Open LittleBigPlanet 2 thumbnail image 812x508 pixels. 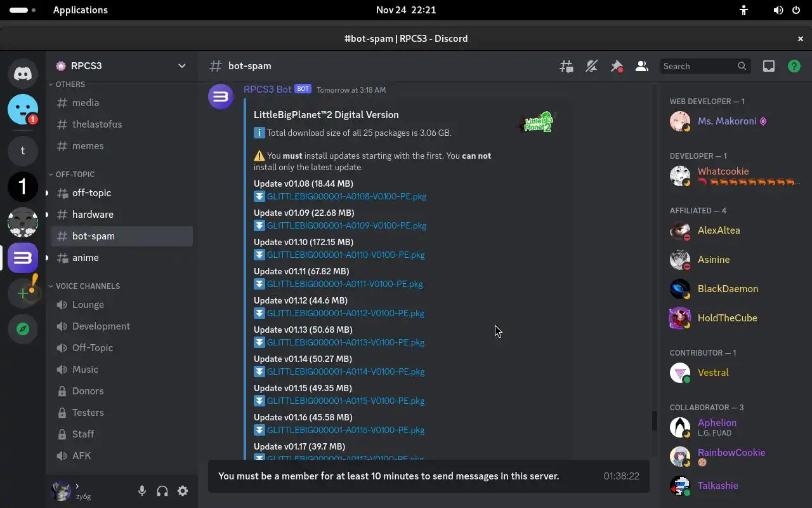coord(537,121)
